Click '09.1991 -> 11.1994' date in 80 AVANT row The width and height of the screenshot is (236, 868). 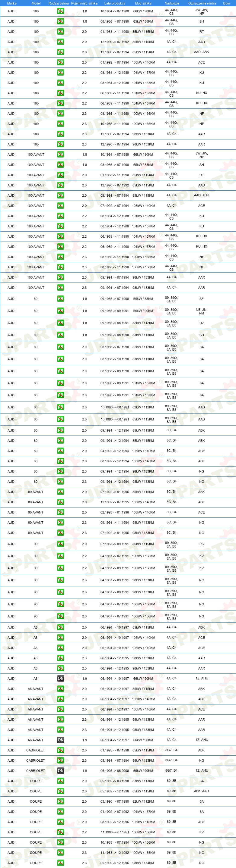click(x=114, y=523)
